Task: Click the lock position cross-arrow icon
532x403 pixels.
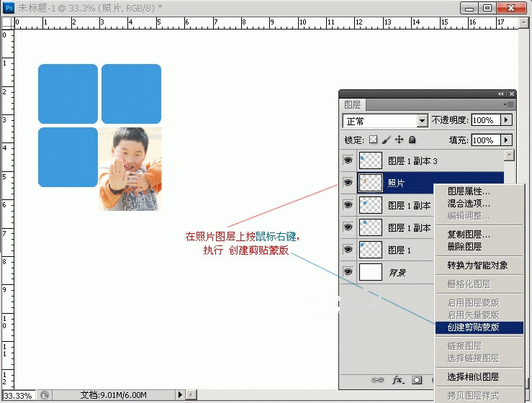Action: (400, 140)
